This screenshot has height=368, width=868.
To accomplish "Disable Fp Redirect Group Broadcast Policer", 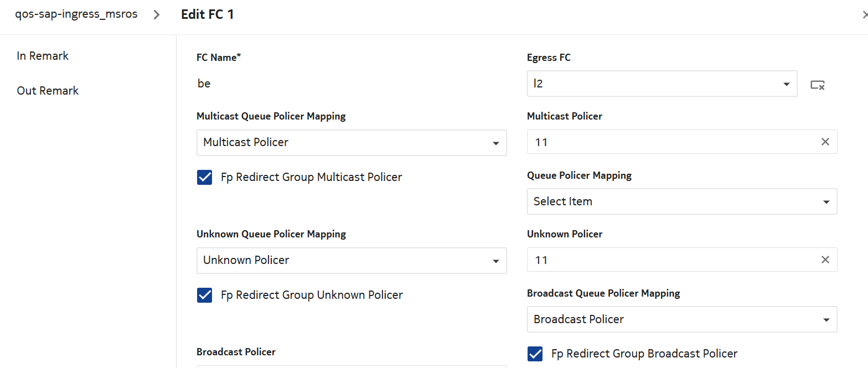I will point(535,354).
